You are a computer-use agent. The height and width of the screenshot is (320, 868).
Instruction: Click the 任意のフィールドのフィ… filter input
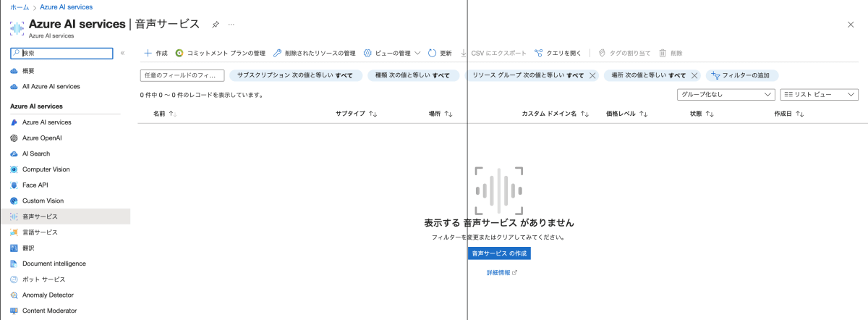click(182, 75)
